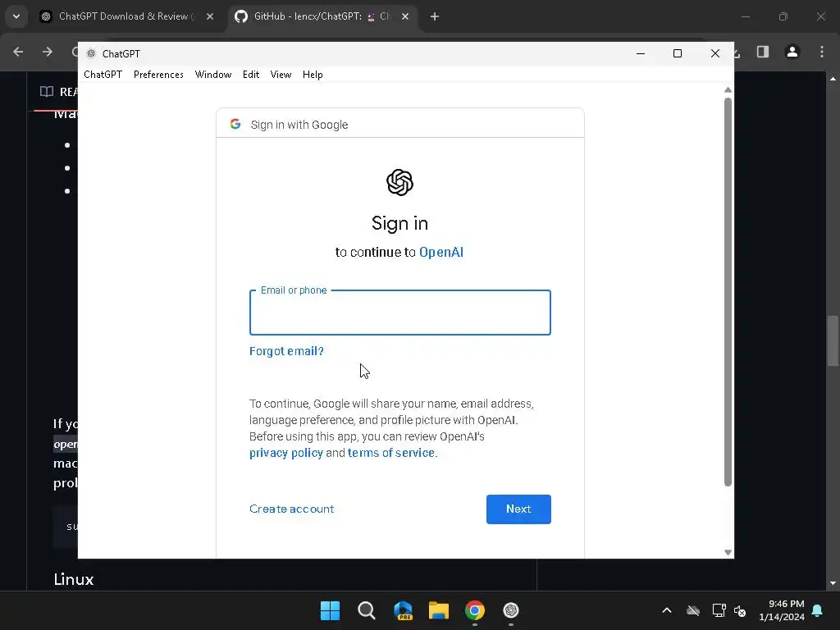The height and width of the screenshot is (630, 840).
Task: Open Windows taskbar Search
Action: (367, 610)
